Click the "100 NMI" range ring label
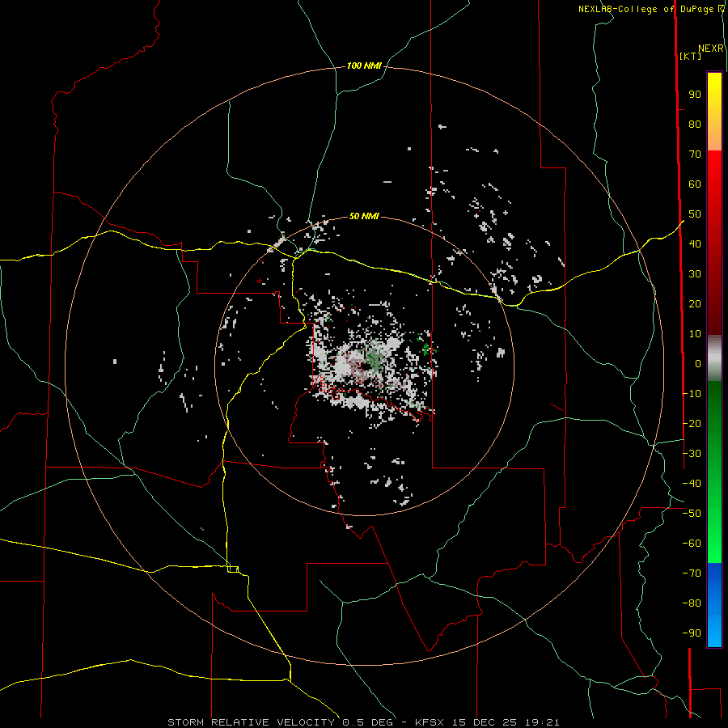The width and height of the screenshot is (728, 728). [364, 66]
